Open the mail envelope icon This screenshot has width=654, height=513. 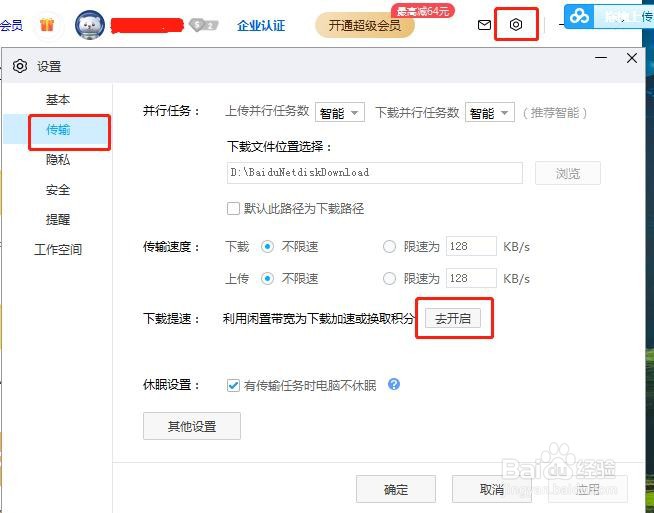pyautogui.click(x=484, y=25)
